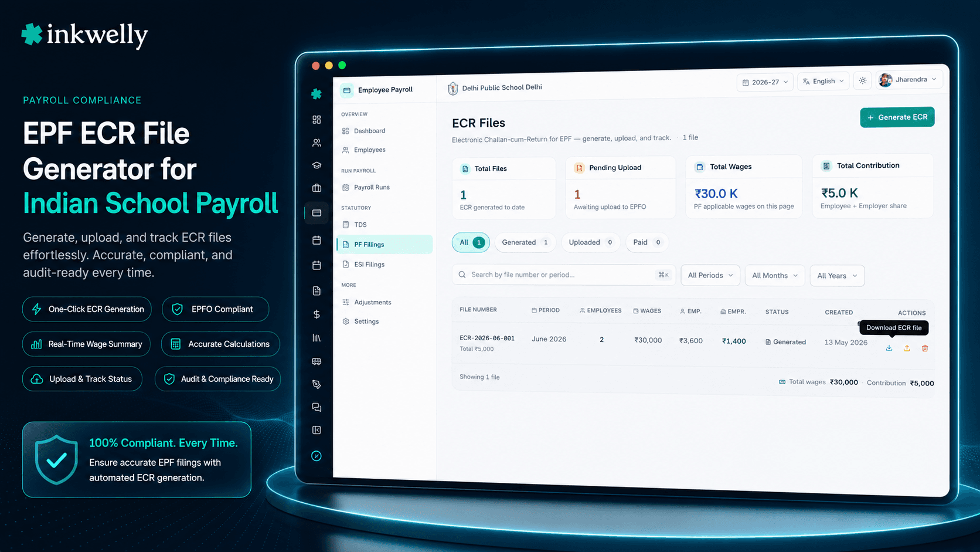Open the 2026-27 academic year dropdown
Image resolution: width=980 pixels, height=552 pixels.
coord(765,82)
